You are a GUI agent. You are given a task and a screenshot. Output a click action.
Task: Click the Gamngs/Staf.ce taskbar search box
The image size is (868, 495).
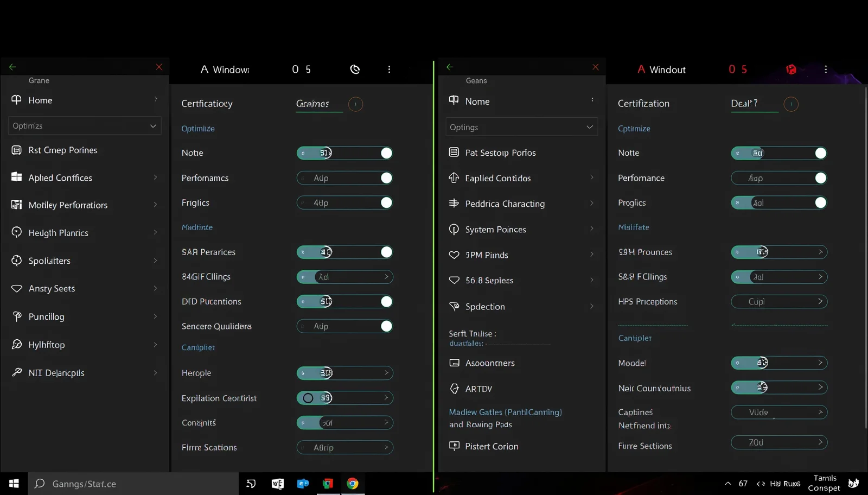click(x=133, y=484)
